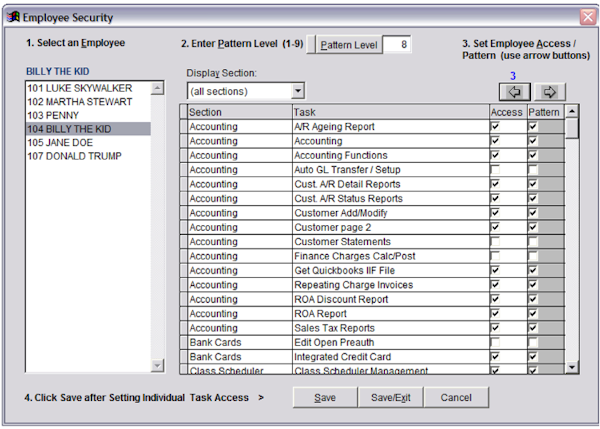The height and width of the screenshot is (429, 600).
Task: Click the Pattern Level number field
Action: pos(396,45)
